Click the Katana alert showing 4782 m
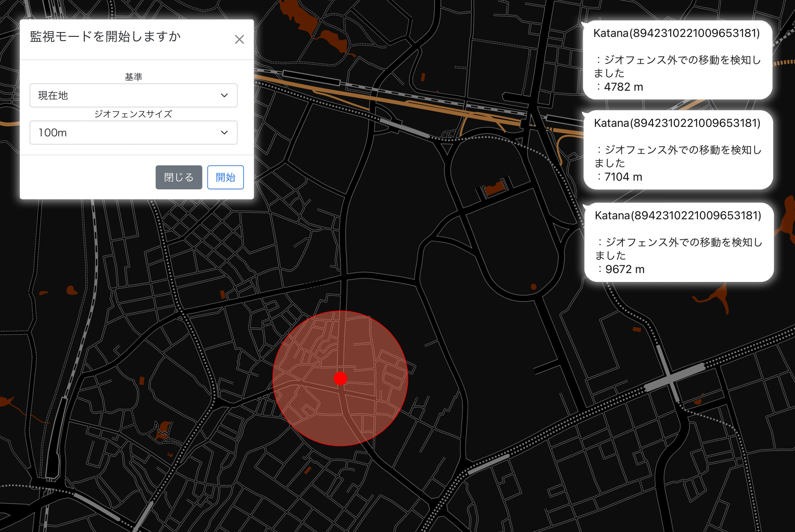The image size is (795, 532). pos(677,60)
